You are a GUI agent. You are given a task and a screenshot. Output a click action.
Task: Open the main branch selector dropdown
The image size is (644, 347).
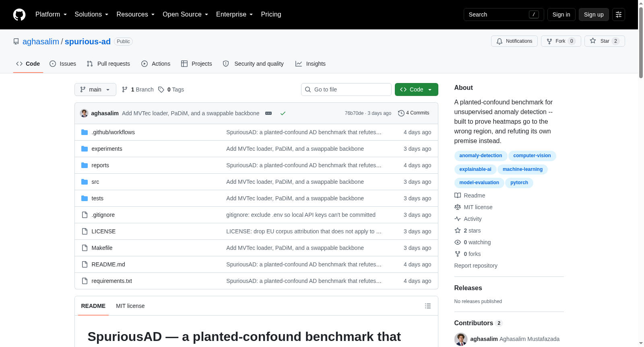point(95,89)
